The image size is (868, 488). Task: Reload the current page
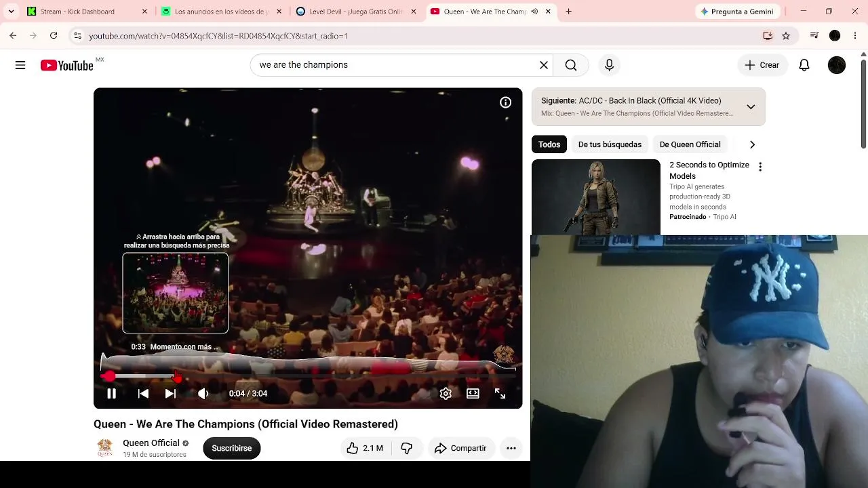point(54,36)
